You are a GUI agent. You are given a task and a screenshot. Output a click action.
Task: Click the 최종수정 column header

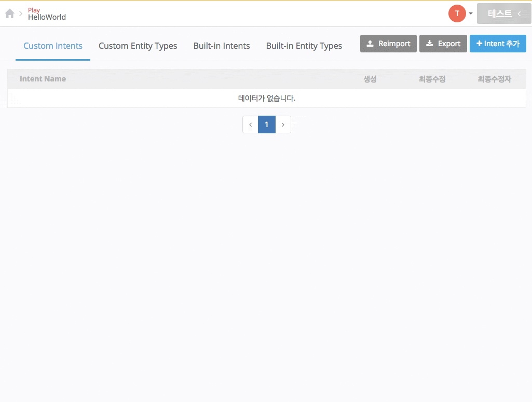point(432,79)
